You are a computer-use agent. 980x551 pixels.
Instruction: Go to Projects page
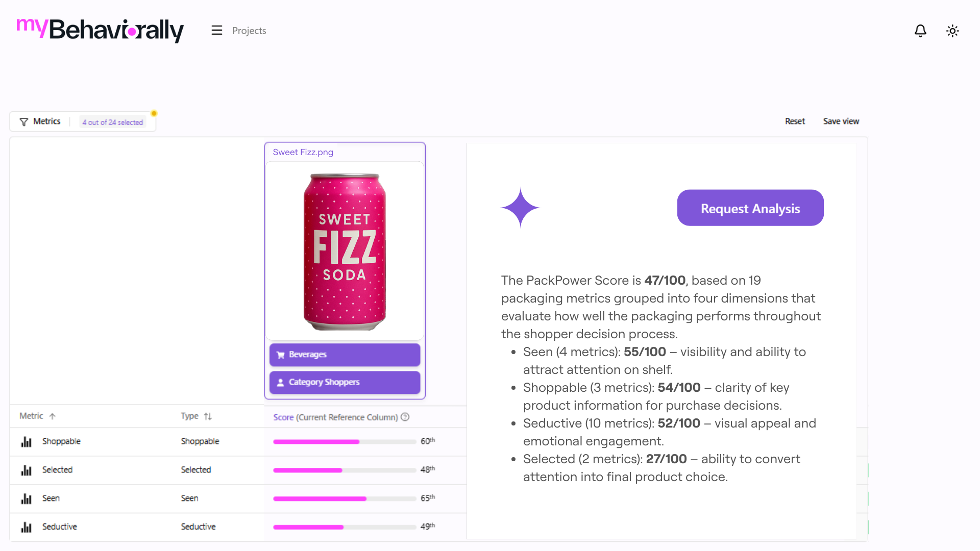click(249, 31)
